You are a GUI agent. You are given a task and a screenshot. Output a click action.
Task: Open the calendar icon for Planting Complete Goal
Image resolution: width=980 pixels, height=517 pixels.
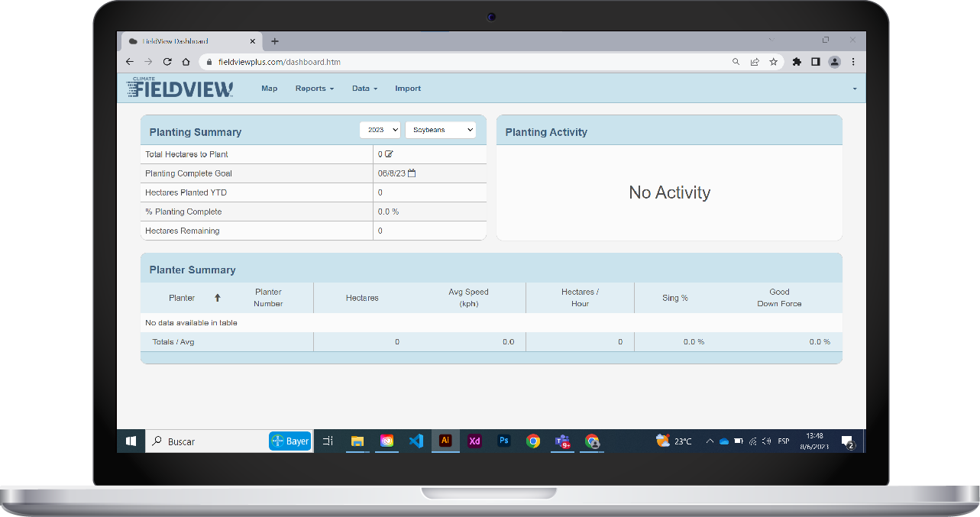coord(412,173)
